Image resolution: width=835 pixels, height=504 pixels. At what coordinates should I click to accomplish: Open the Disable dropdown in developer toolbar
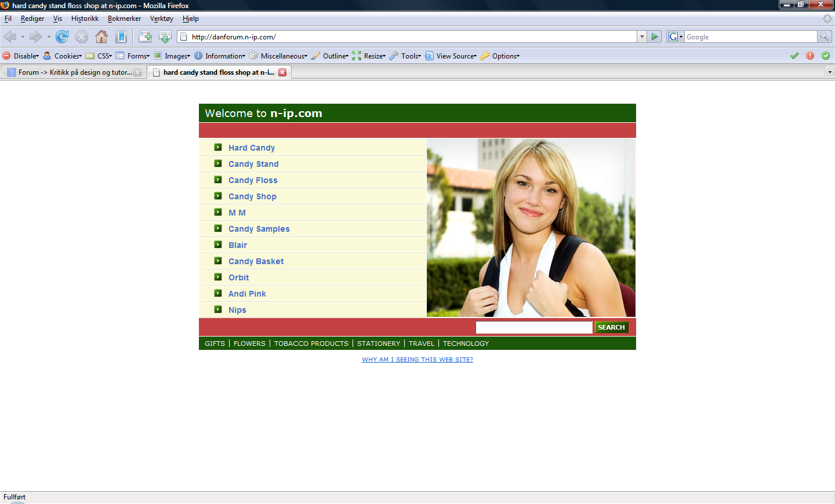pos(21,56)
